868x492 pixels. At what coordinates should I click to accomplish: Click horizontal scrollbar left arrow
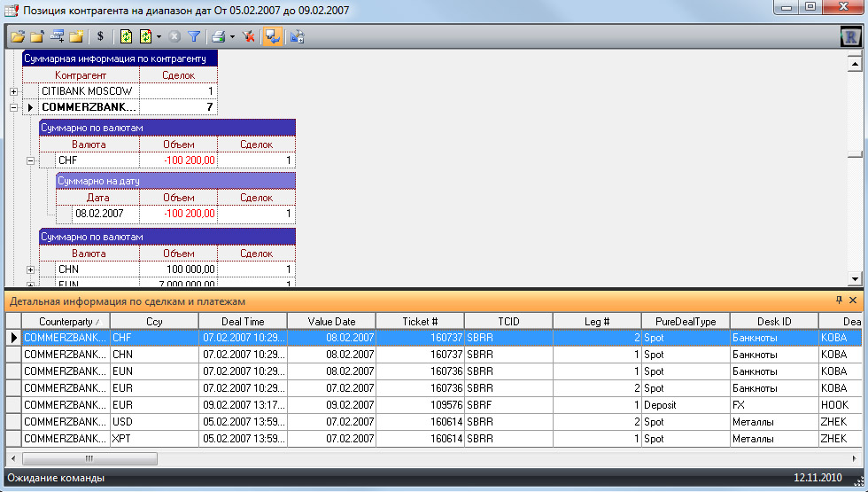pos(13,459)
